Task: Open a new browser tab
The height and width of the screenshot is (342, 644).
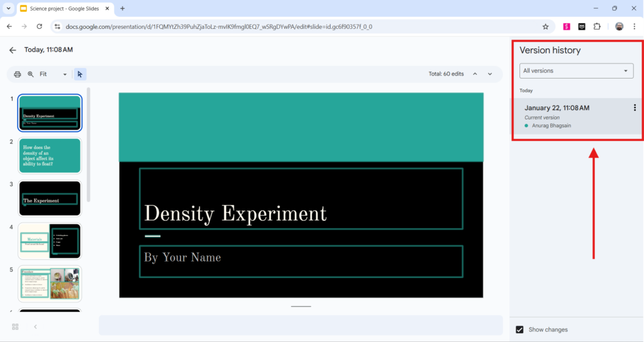Action: click(x=123, y=9)
